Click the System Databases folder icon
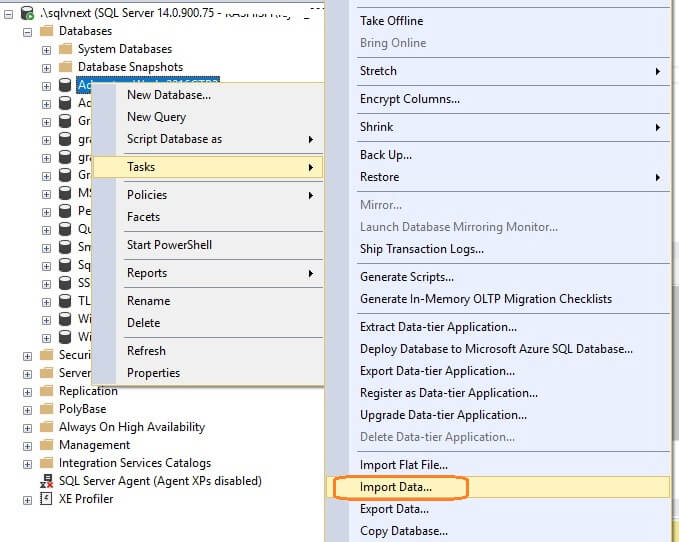Viewport: 679px width, 542px height. click(65, 49)
